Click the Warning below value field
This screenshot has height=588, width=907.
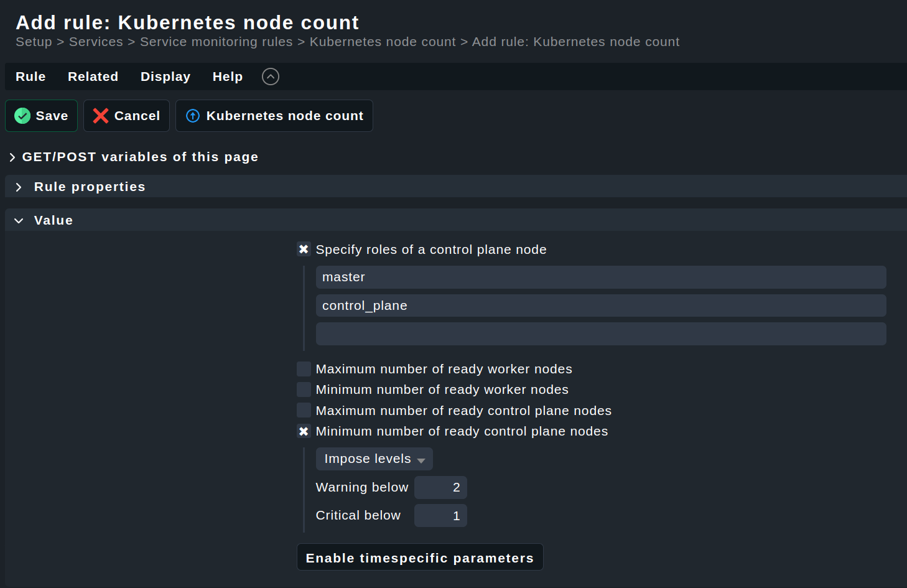coord(440,487)
